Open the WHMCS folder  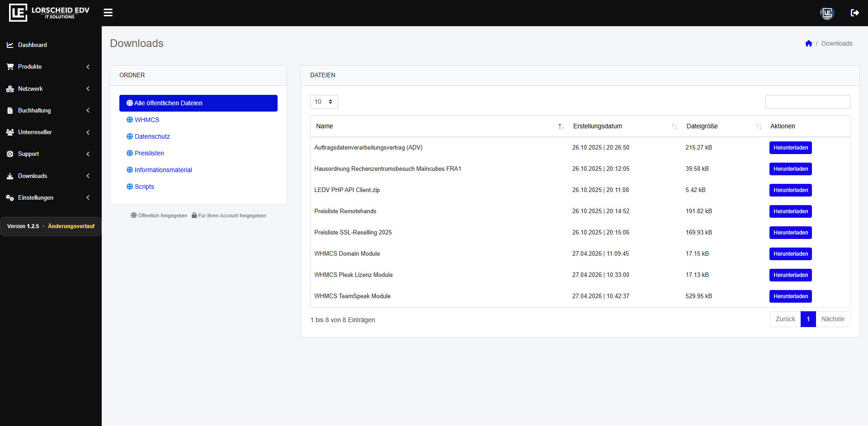coord(147,120)
